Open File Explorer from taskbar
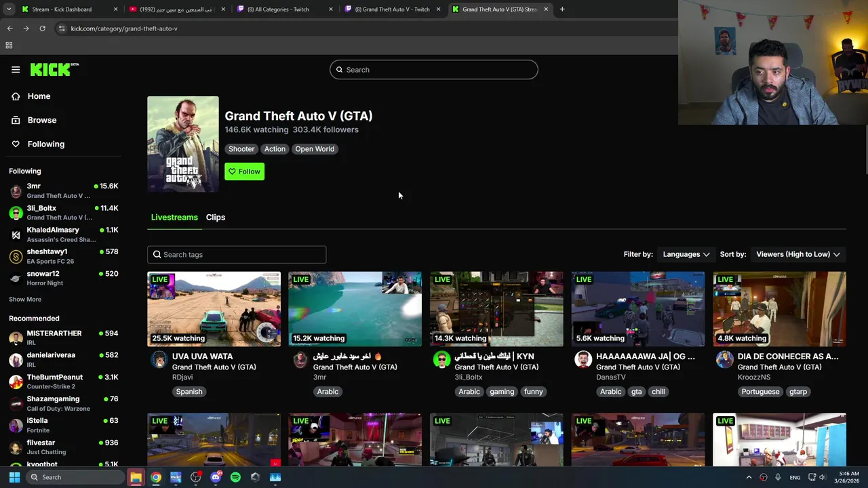Screen dimensions: 868x488 click(x=136, y=477)
